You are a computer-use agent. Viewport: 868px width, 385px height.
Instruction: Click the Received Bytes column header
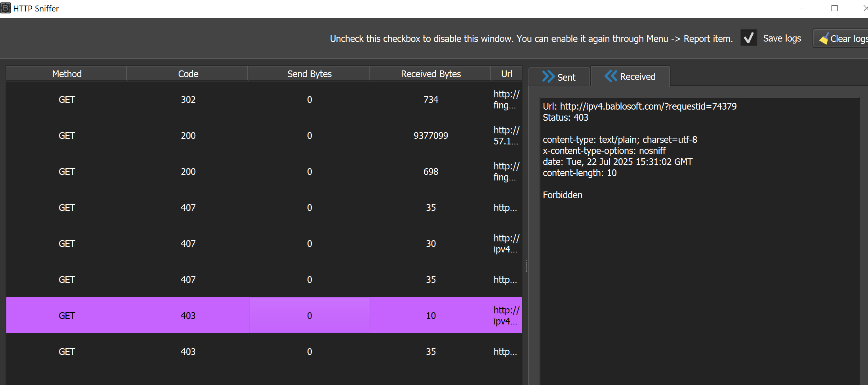[430, 74]
